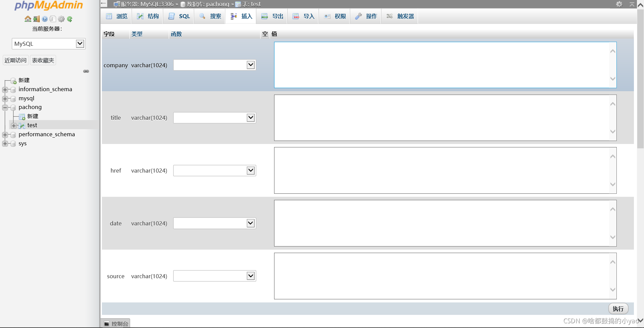Open function dropdown for title field
The width and height of the screenshot is (644, 328).
click(x=215, y=118)
